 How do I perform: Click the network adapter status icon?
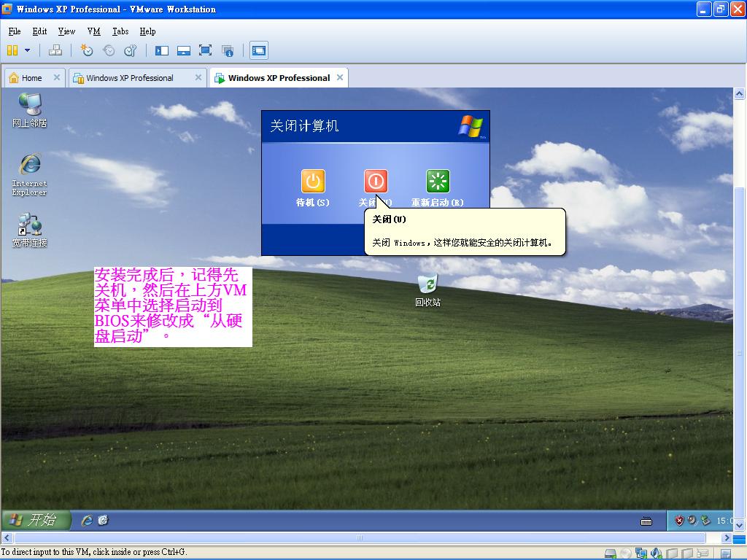[641, 553]
